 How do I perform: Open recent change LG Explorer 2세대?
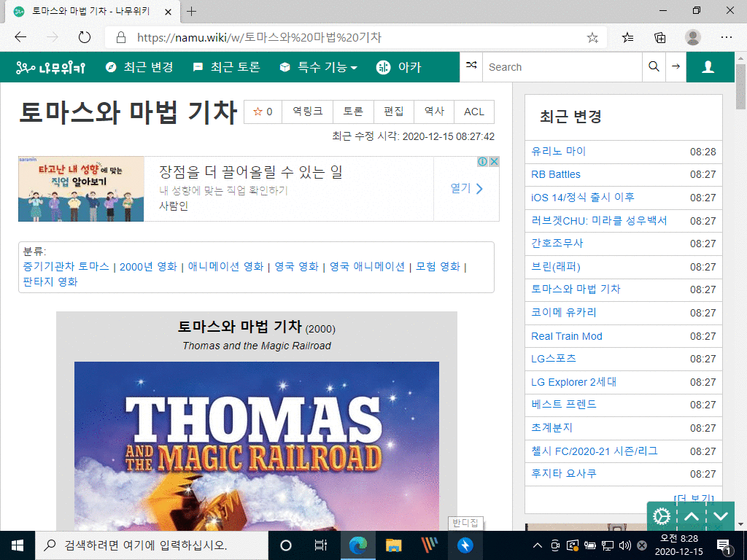pos(573,382)
